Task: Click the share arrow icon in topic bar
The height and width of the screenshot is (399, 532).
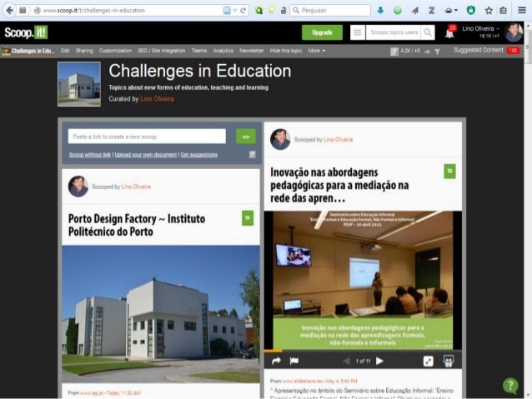Action: (x=427, y=52)
